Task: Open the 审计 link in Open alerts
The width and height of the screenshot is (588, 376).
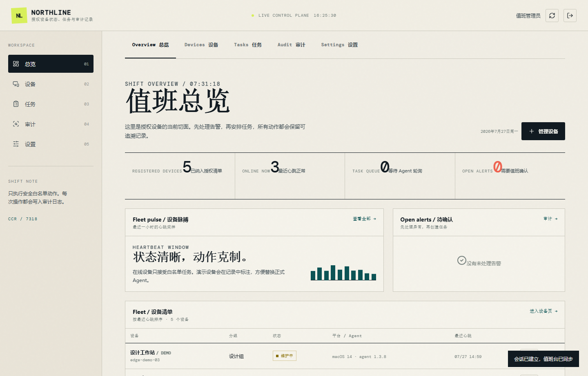Action: (550, 219)
